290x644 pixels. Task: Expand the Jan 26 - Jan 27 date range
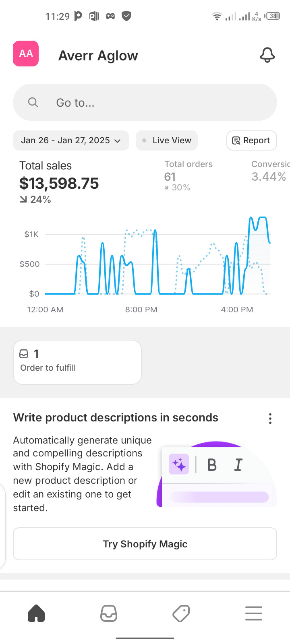pos(71,140)
